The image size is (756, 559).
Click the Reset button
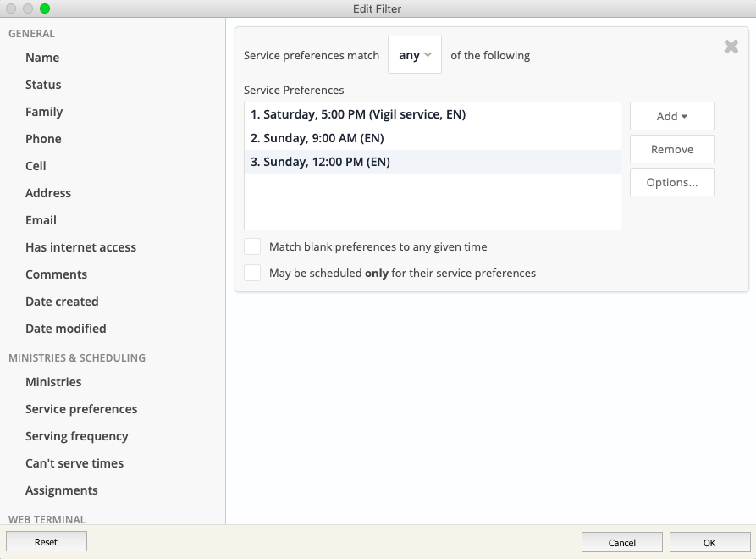tap(47, 542)
